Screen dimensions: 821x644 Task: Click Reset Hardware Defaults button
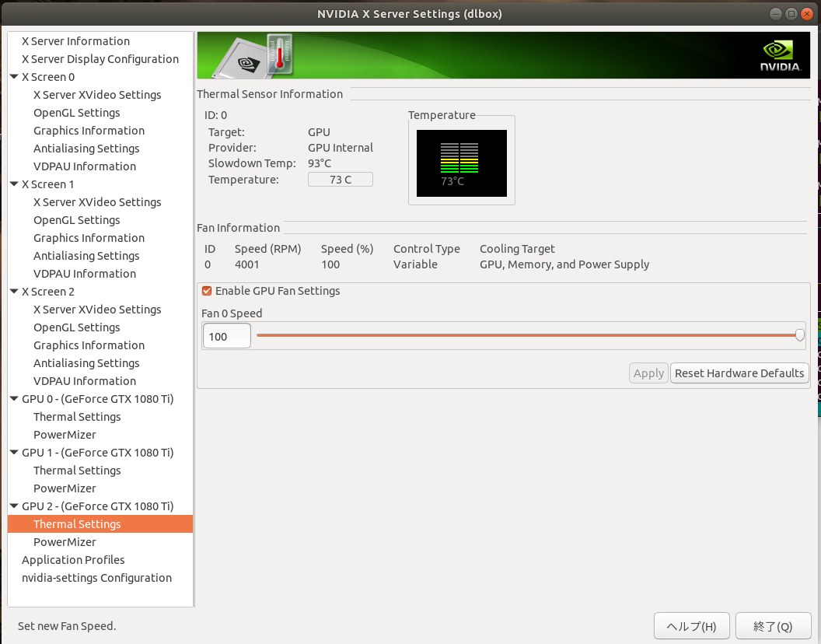tap(739, 373)
